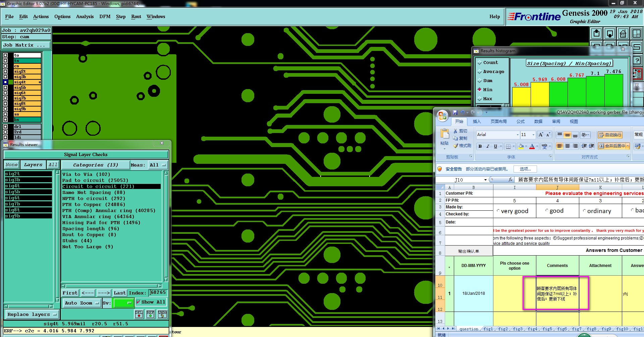
Task: Click the Underline icon in Excel ribbon
Action: 495,146
